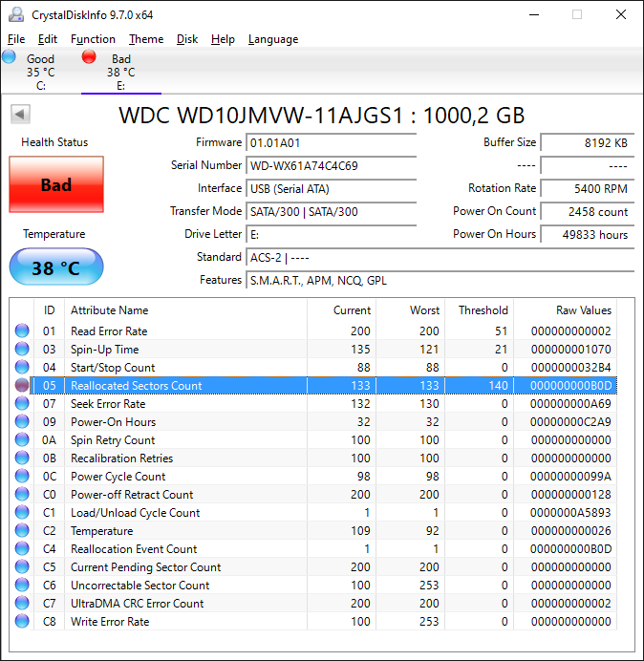Open the Help menu

click(x=223, y=39)
